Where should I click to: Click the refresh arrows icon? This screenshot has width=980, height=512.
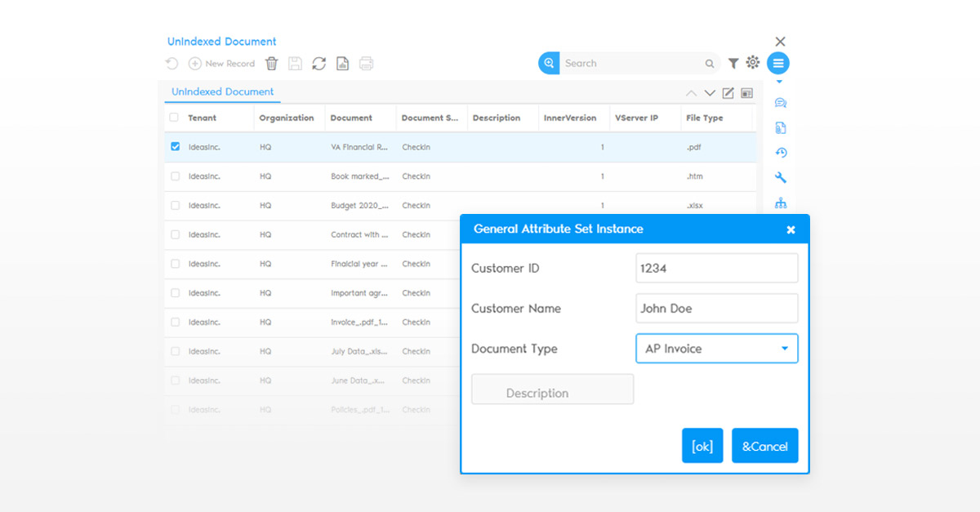[x=319, y=64]
